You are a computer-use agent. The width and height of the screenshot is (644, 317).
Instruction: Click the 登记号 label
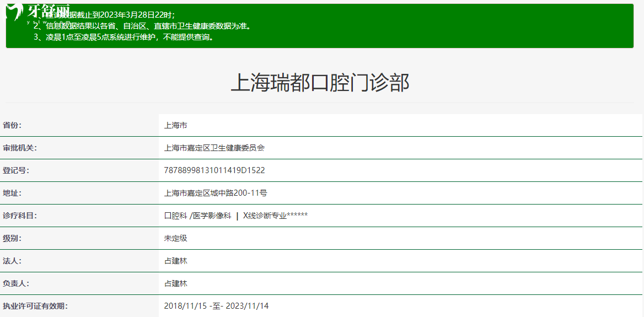point(15,170)
